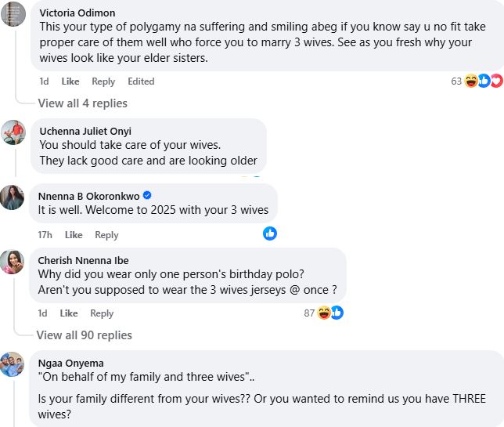
Task: Click the like reaction on Nnenna's comment
Action: coord(270,233)
